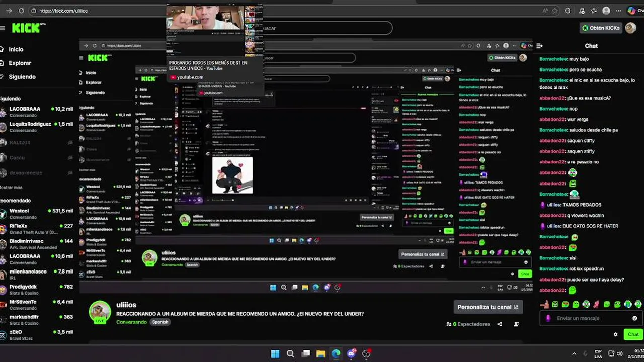Screen dimensions: 644x362
Task: Click the address bar URL kick.com/uliiios
Action: click(x=63, y=11)
